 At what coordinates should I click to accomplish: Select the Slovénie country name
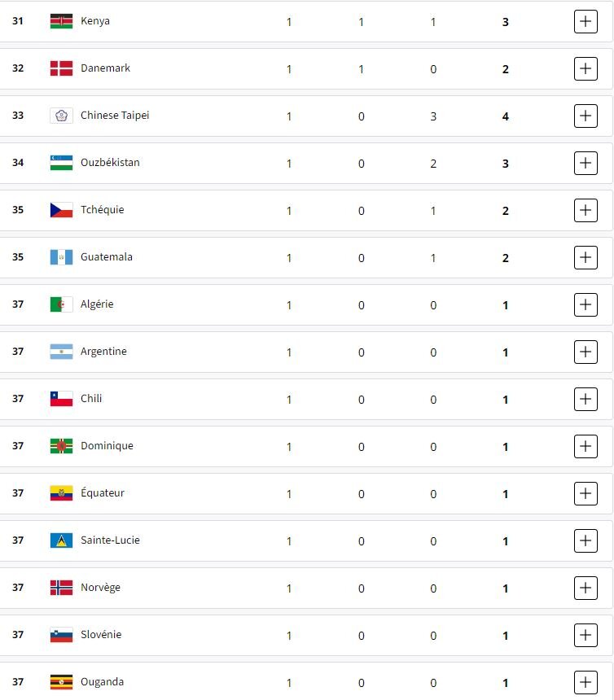coord(101,635)
